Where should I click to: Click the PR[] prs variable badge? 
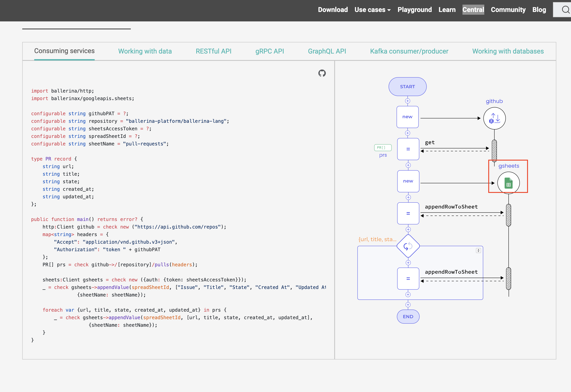pos(382,147)
